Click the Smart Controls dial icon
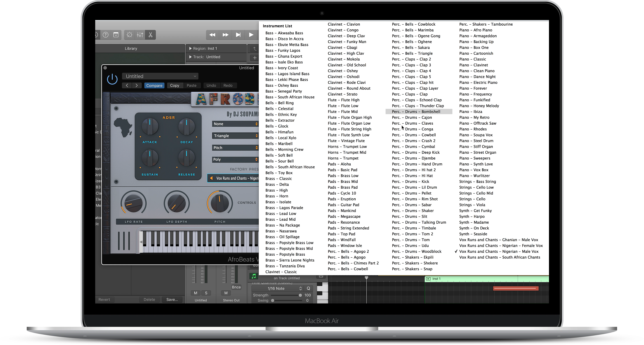The height and width of the screenshot is (345, 644). 130,35
